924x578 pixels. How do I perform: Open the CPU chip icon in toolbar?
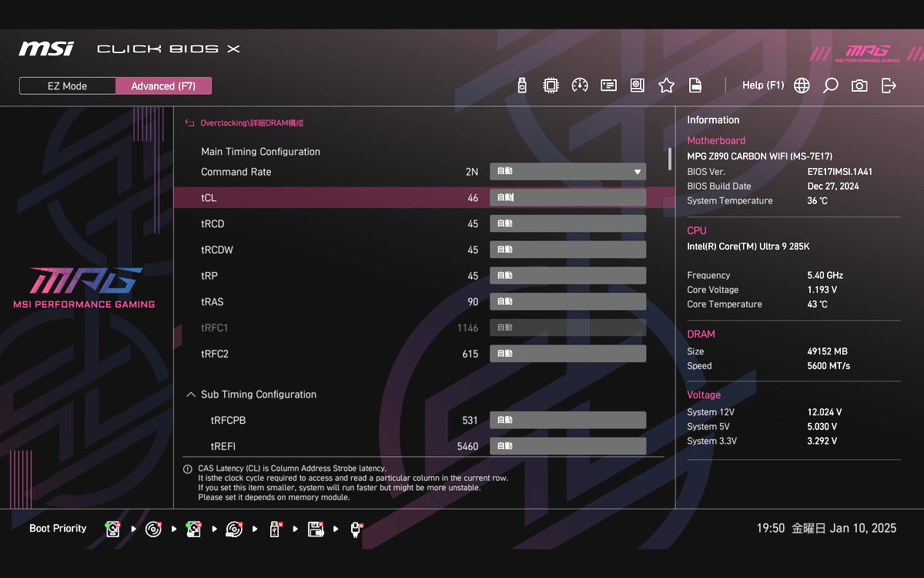pyautogui.click(x=551, y=86)
